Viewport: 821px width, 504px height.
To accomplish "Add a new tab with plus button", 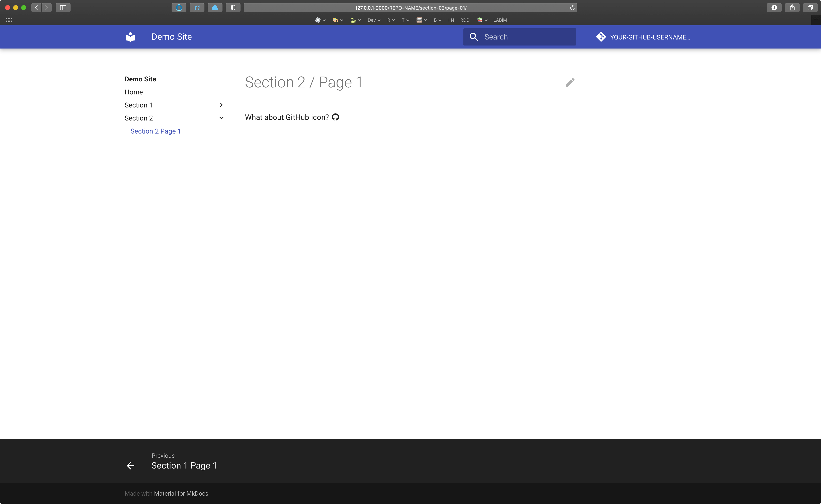I will [x=816, y=20].
